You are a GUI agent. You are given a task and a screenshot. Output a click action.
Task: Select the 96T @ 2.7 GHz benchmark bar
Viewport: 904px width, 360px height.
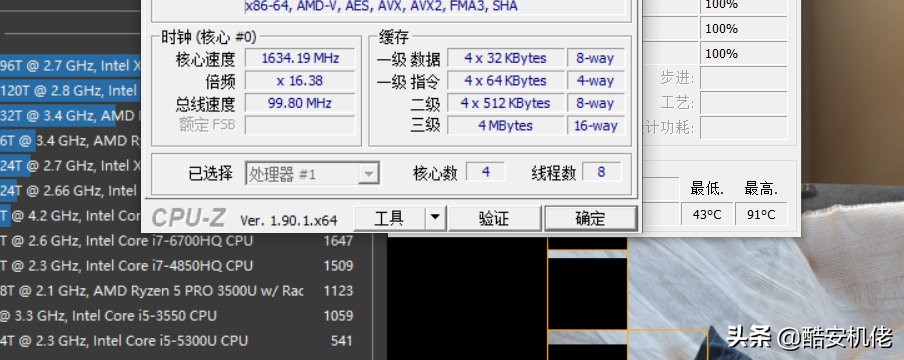70,66
